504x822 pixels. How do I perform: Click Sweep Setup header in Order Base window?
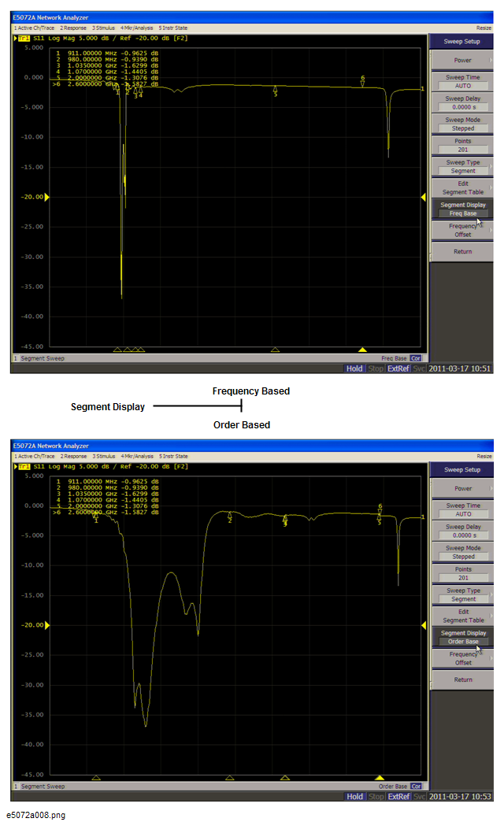(x=462, y=470)
